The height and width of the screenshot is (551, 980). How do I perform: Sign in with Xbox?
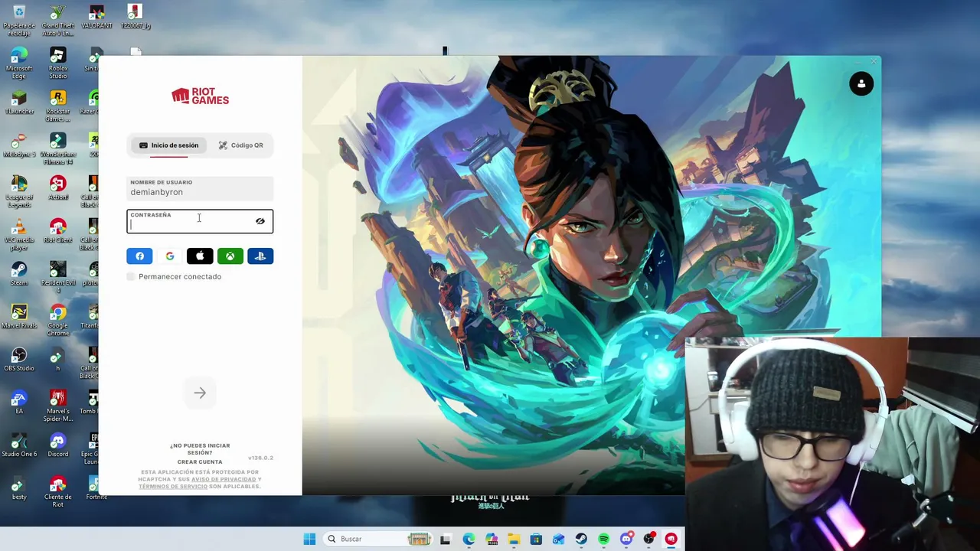click(230, 256)
